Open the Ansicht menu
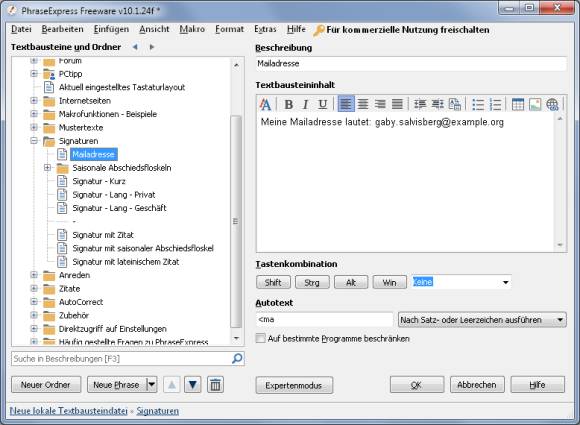The image size is (580, 425). 154,29
